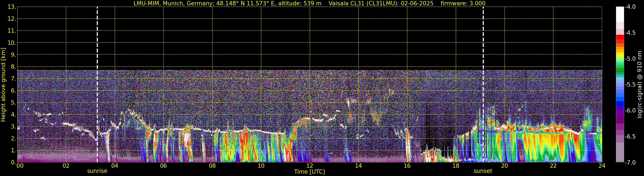The height and width of the screenshot is (176, 644).
Task: Click the '0.' height tick label
Action: (x=13, y=162)
